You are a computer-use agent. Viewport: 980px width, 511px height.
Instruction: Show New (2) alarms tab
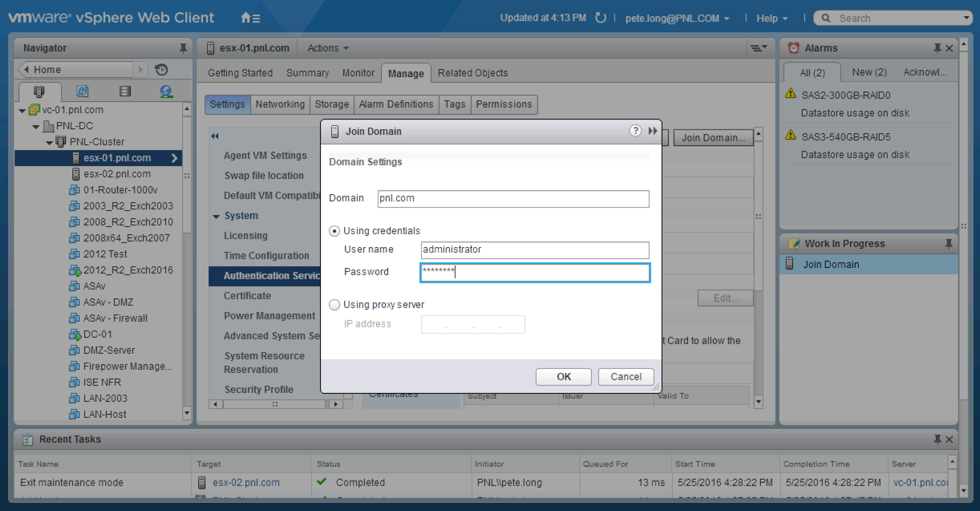[x=869, y=72]
